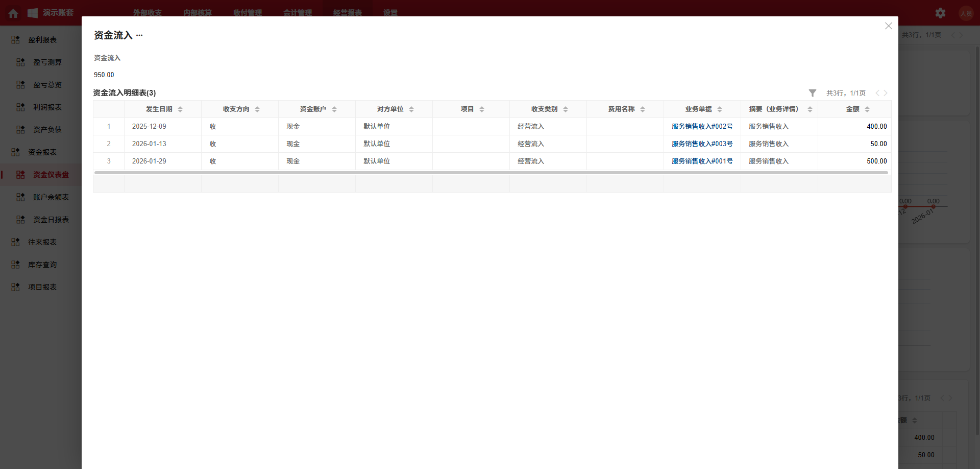Image resolution: width=980 pixels, height=469 pixels.
Task: Go to next page of detail table
Action: click(x=886, y=93)
